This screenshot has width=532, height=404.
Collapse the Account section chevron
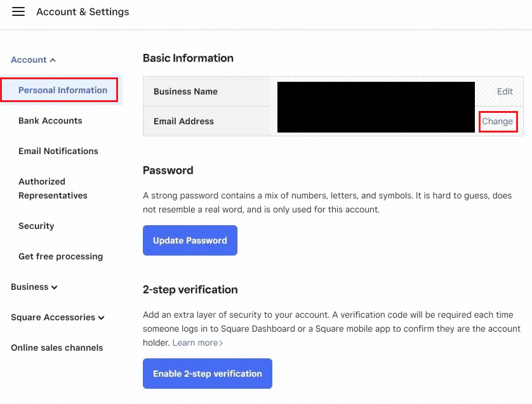[x=53, y=60]
